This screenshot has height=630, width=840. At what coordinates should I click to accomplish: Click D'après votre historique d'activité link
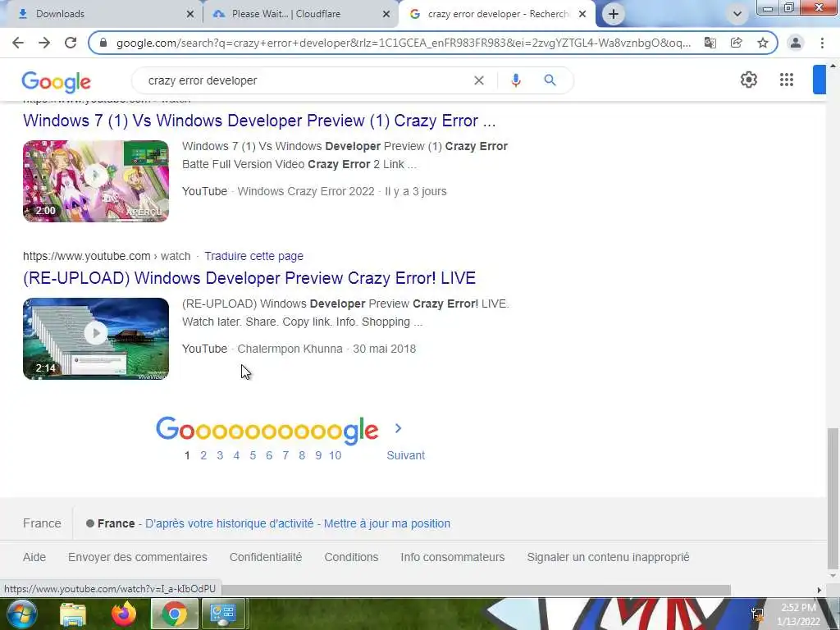(230, 523)
